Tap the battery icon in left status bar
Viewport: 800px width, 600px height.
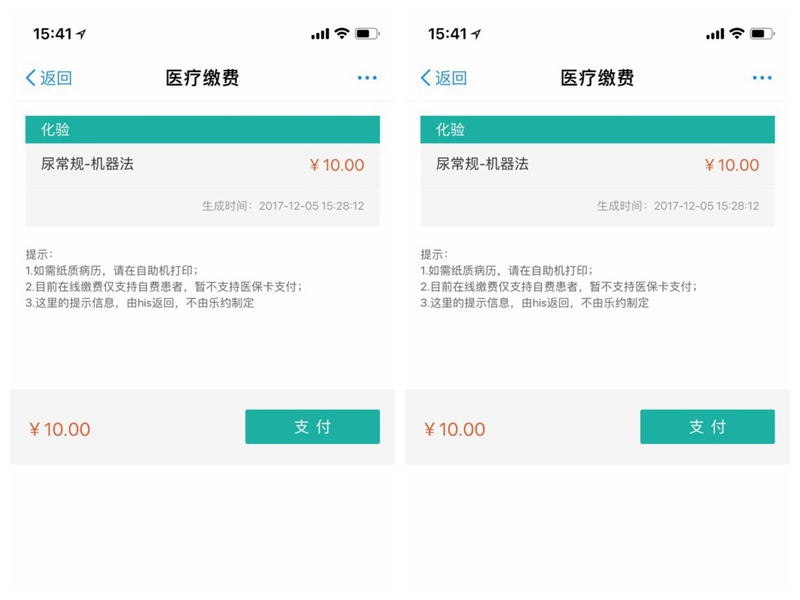[x=367, y=34]
